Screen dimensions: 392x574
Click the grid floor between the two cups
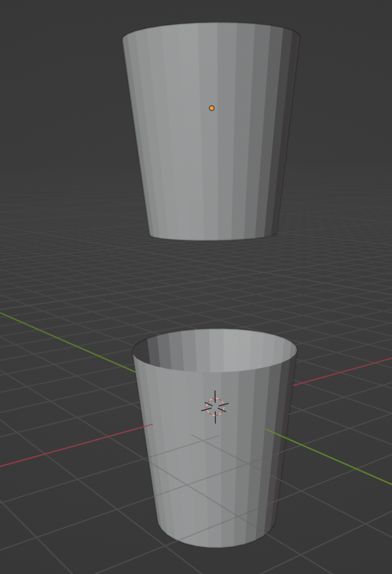click(213, 286)
